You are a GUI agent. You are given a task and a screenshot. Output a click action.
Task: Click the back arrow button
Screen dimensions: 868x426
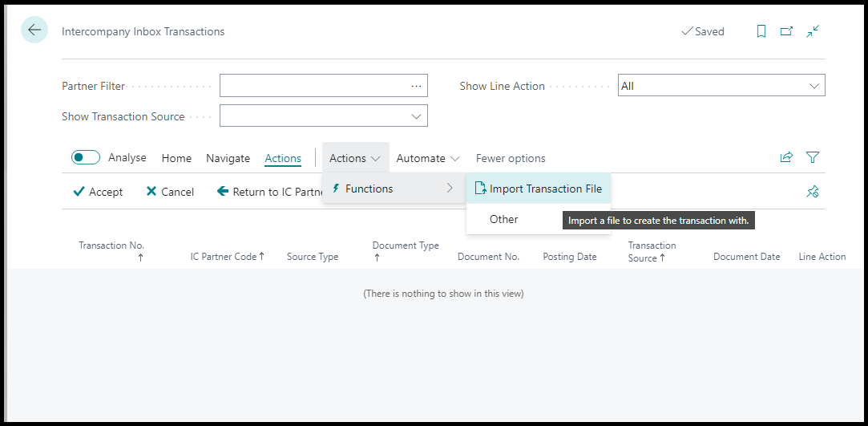(34, 30)
